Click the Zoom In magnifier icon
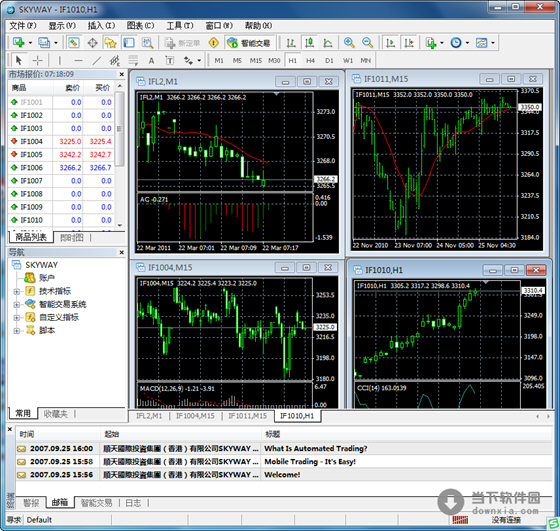560x531 pixels. click(x=349, y=42)
